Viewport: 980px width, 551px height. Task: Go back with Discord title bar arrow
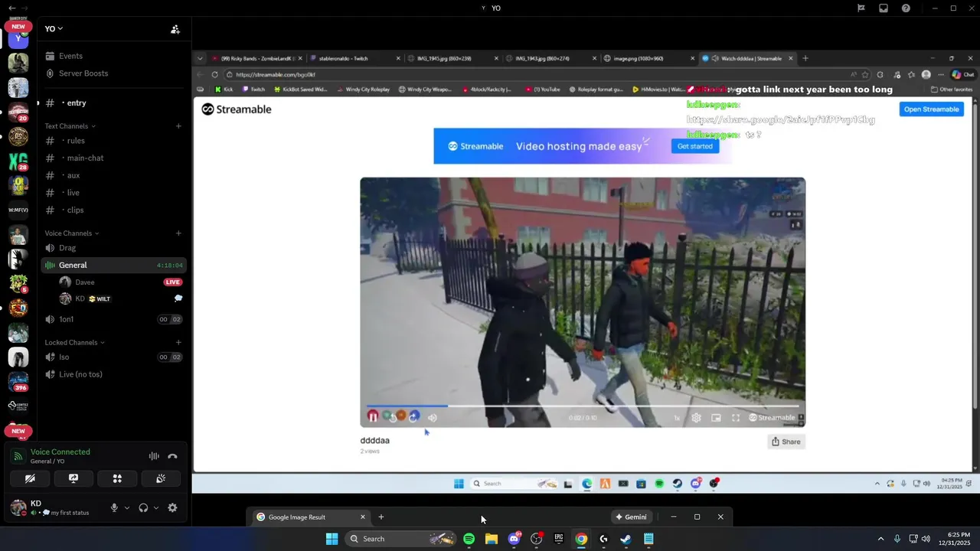(11, 8)
